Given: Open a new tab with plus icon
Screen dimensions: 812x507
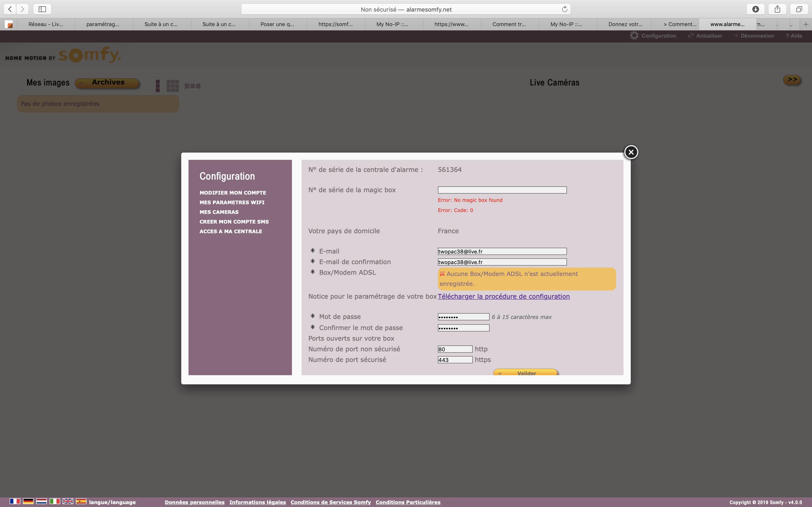Looking at the screenshot, I should tap(806, 24).
